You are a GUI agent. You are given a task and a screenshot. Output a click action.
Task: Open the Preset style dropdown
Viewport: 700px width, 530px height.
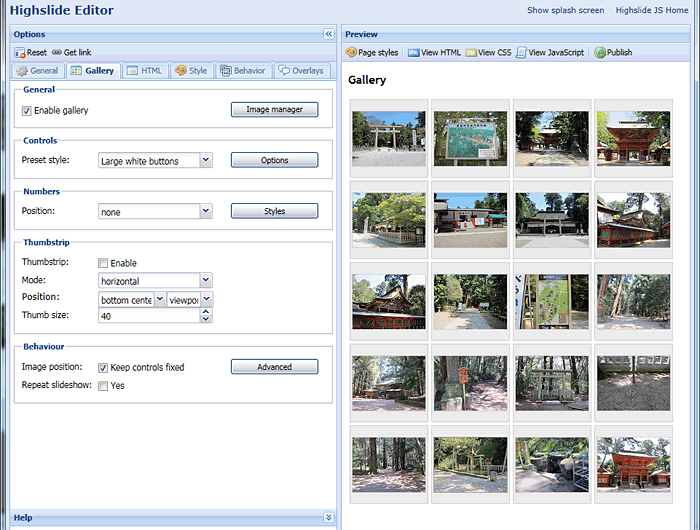206,160
